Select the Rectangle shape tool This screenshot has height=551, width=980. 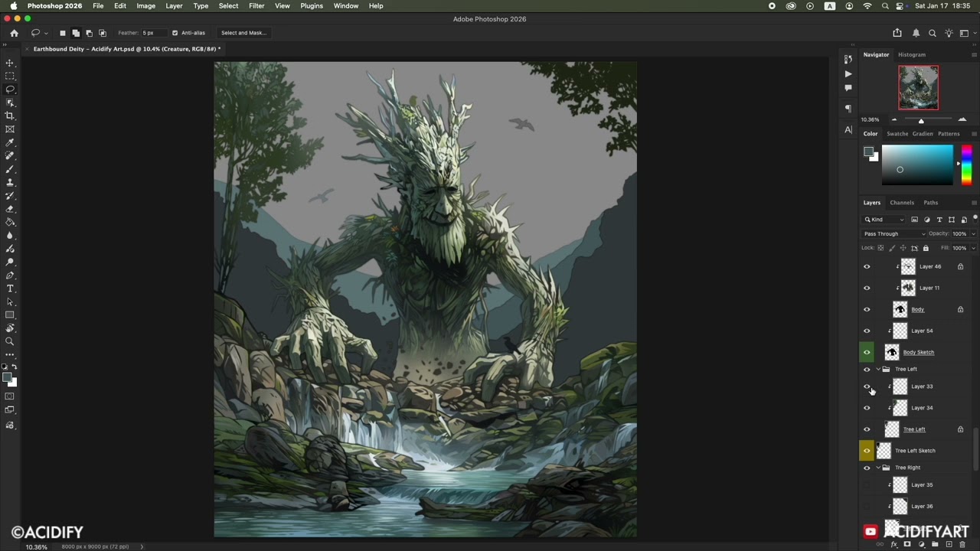click(10, 315)
